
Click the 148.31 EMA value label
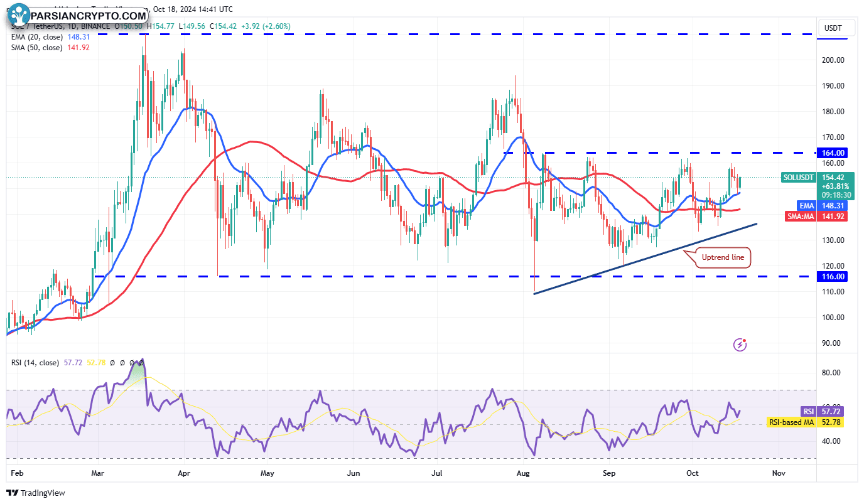tap(833, 205)
